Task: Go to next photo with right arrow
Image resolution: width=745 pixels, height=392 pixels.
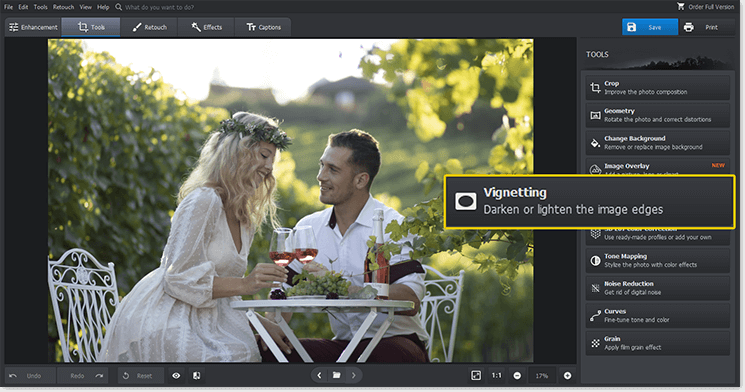Action: click(353, 375)
